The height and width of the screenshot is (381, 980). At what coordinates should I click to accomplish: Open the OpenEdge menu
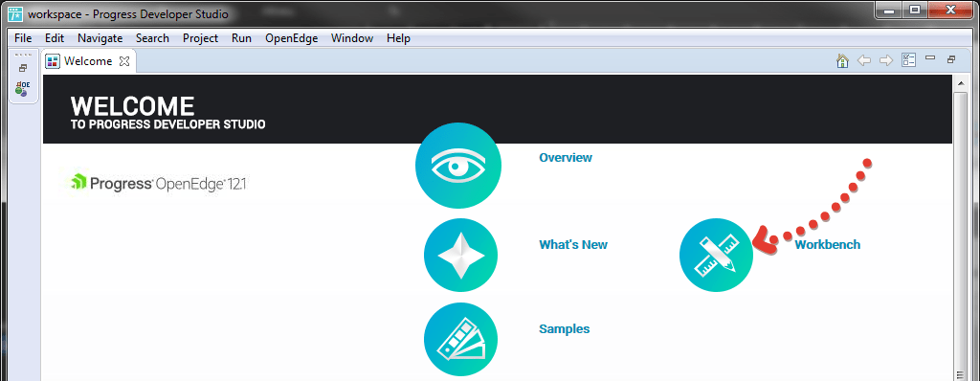[291, 38]
